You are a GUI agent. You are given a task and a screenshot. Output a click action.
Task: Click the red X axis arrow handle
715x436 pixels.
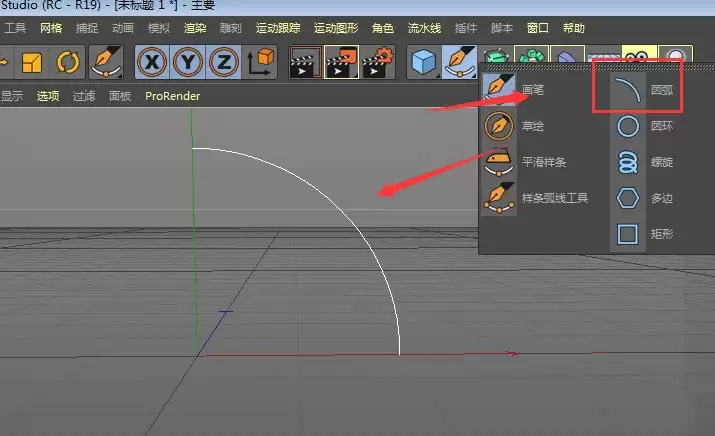pos(512,353)
